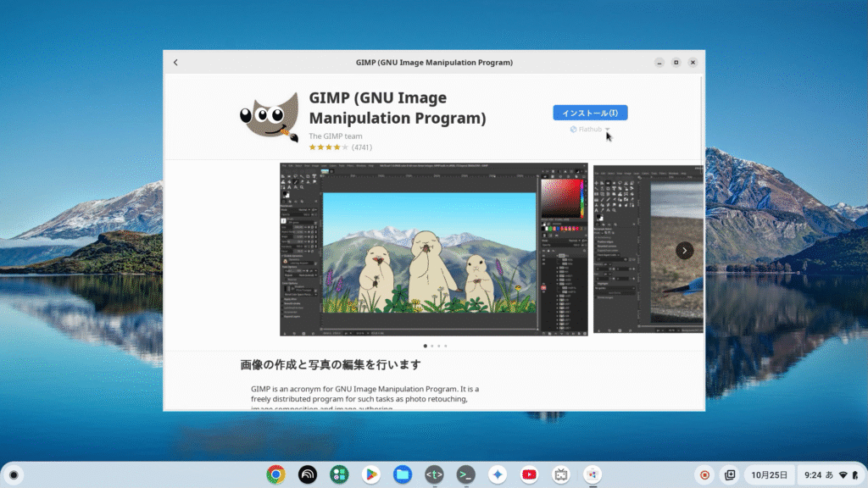Open the main GIMP screenshot with cartoon animals
This screenshot has height=488, width=868.
(x=433, y=250)
